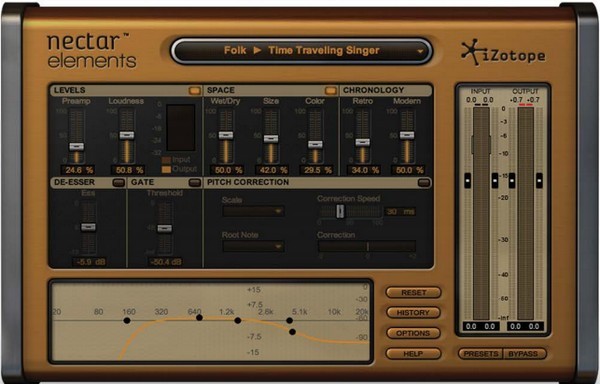This screenshot has width=600, height=384.
Task: Enable the Pitch Correction module
Action: coord(424,182)
